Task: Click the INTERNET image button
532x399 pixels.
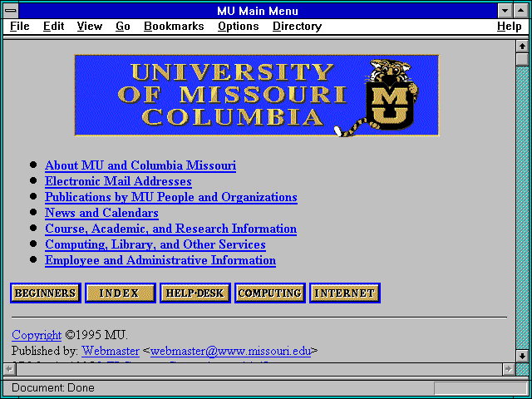Action: point(345,293)
